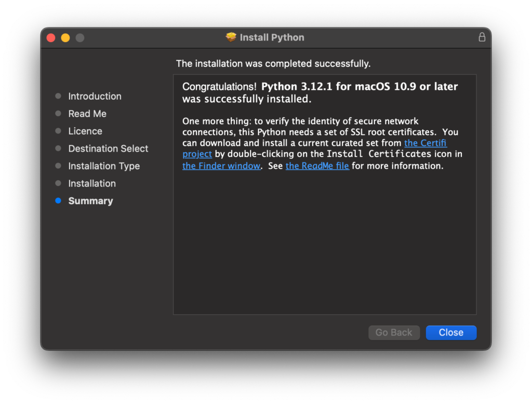Select the Installation step in the sidebar

(x=92, y=183)
